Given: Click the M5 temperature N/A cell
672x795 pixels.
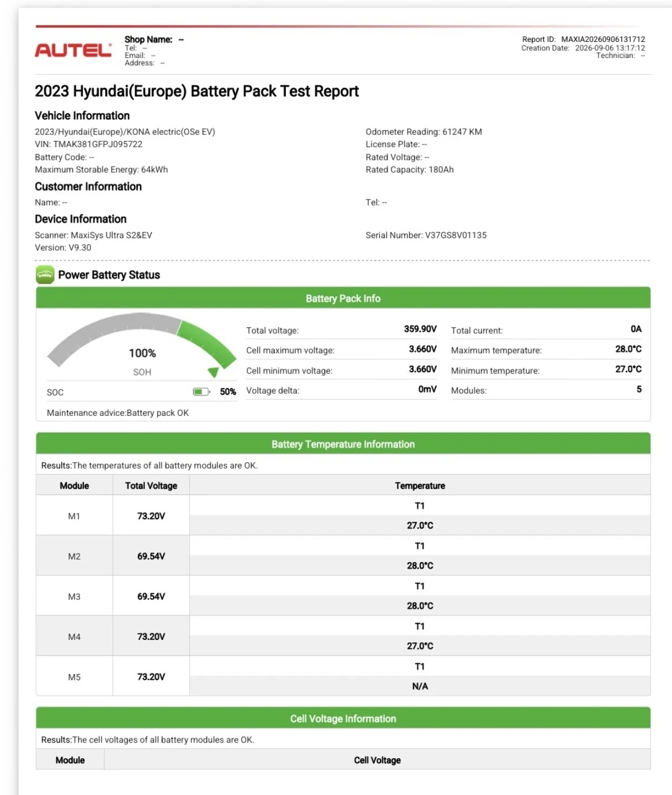Looking at the screenshot, I should (x=420, y=686).
